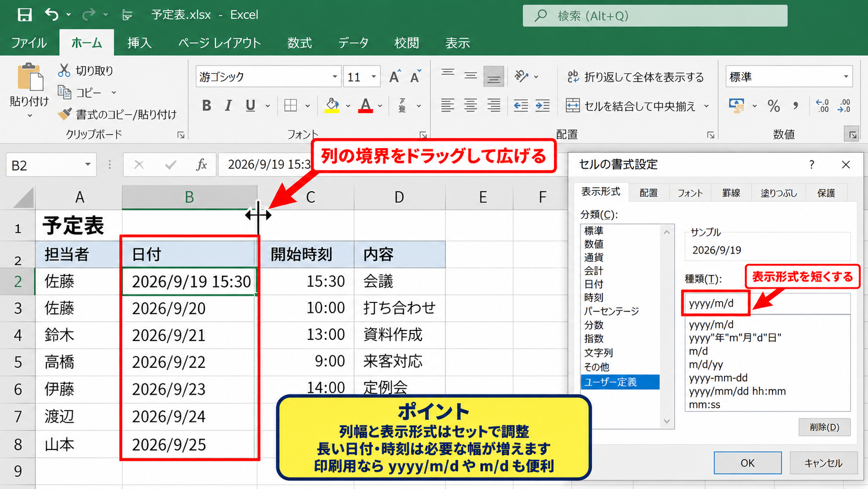868x489 pixels.
Task: Toggle right text alignment
Action: pyautogui.click(x=493, y=105)
